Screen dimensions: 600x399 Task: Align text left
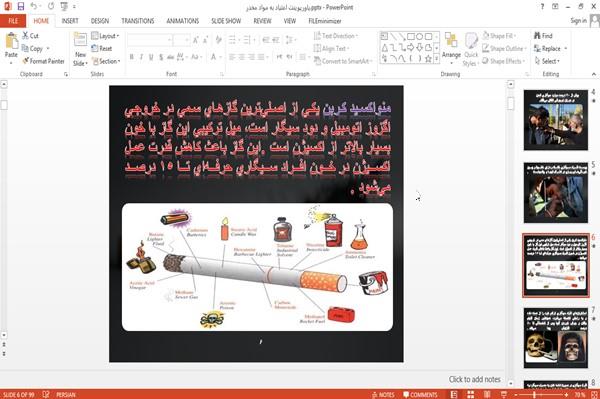click(232, 57)
